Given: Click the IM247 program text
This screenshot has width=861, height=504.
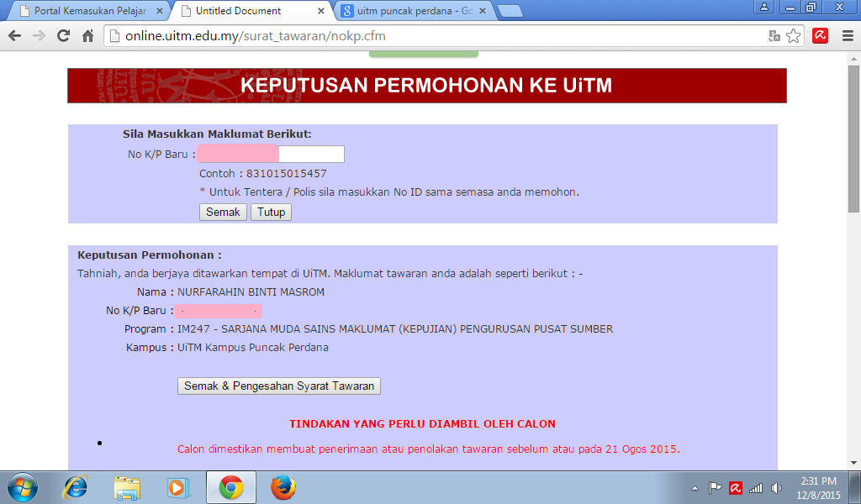Looking at the screenshot, I should 395,329.
